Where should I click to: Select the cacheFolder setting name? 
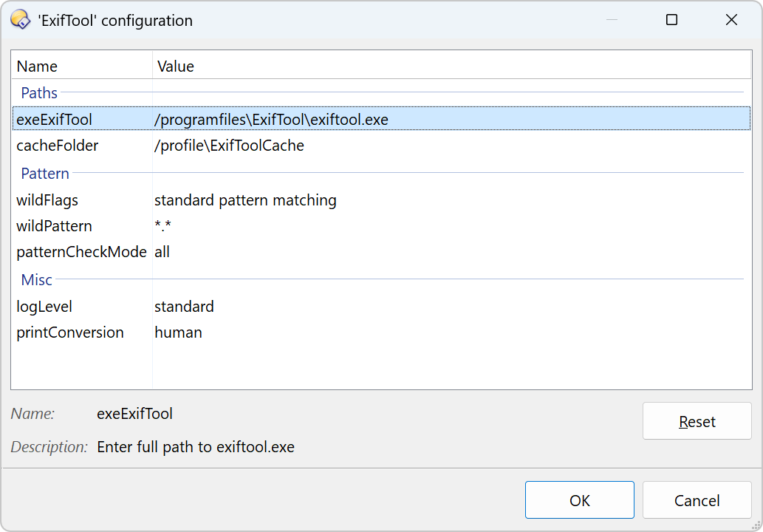click(58, 145)
